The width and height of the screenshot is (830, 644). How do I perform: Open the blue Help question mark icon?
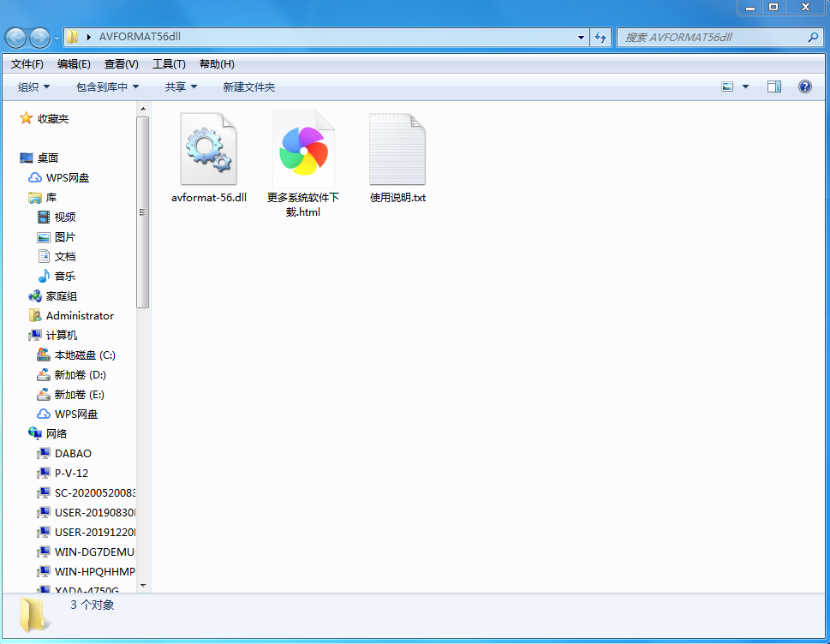click(804, 86)
